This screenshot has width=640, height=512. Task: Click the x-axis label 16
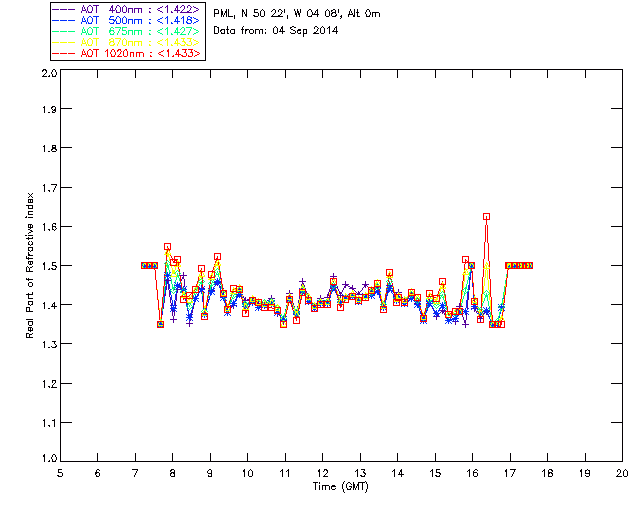pos(472,473)
